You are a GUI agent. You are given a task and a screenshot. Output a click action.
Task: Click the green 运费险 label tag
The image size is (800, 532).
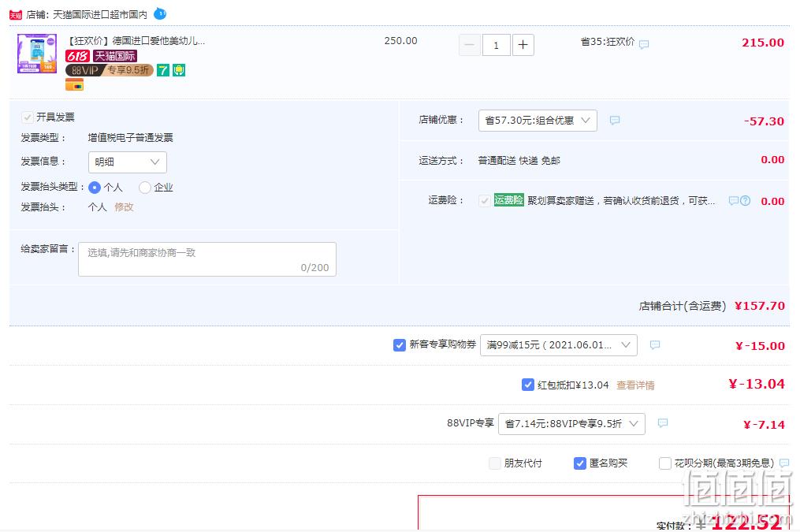508,200
